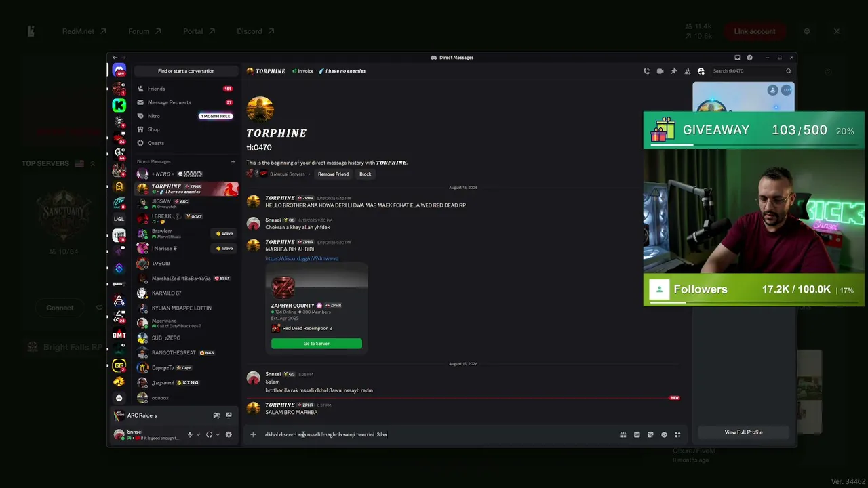The height and width of the screenshot is (488, 868).
Task: Open DM with MarshalZed #BaBa-YaGa
Action: (186, 278)
